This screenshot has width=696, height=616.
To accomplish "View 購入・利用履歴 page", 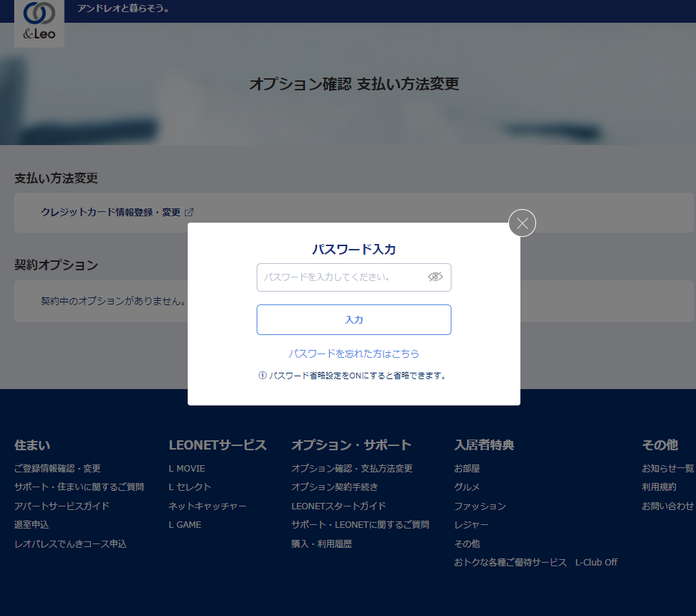I will tap(321, 543).
